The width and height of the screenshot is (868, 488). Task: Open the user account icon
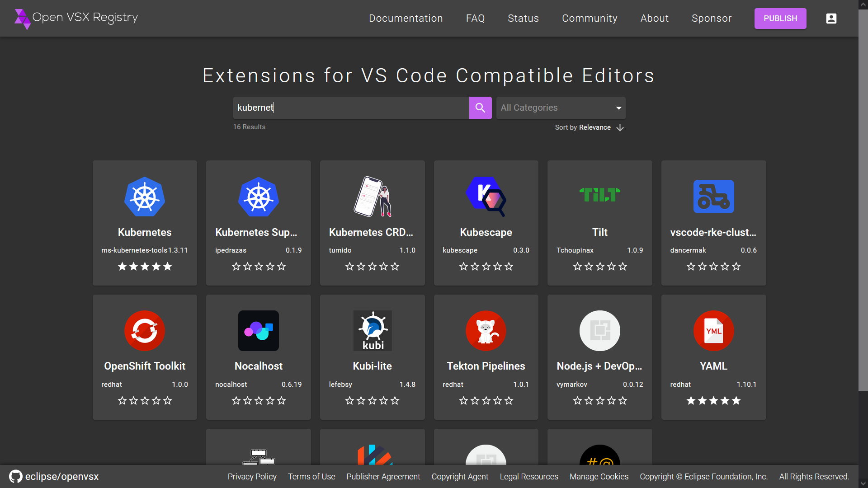831,19
